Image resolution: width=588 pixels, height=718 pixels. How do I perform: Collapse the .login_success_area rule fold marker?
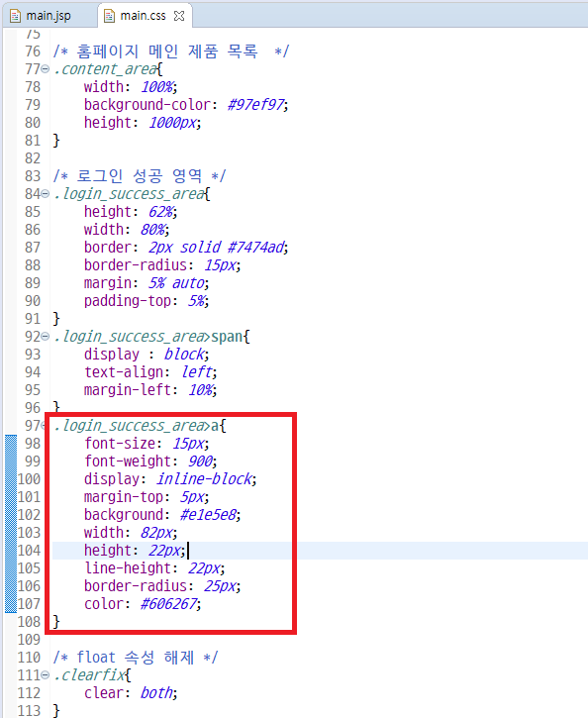(45, 194)
